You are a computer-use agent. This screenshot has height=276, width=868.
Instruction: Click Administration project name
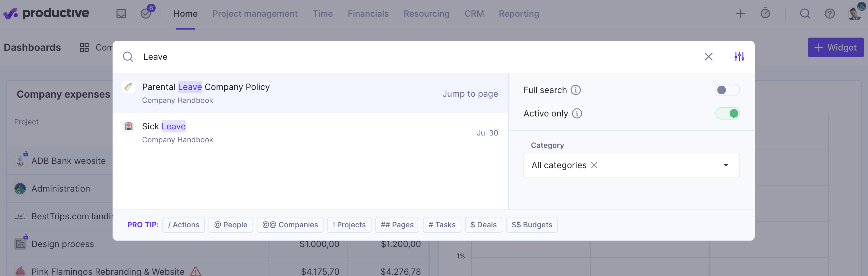click(x=61, y=189)
